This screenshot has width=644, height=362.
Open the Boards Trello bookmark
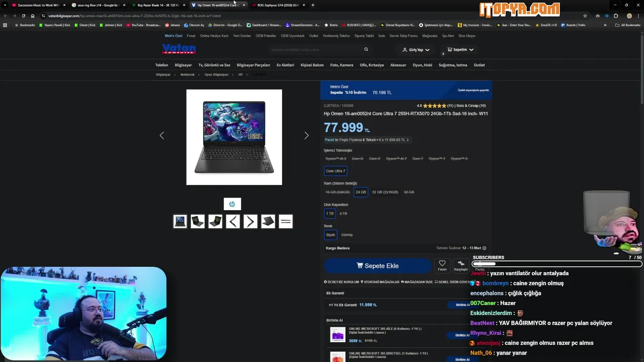[x=573, y=25]
